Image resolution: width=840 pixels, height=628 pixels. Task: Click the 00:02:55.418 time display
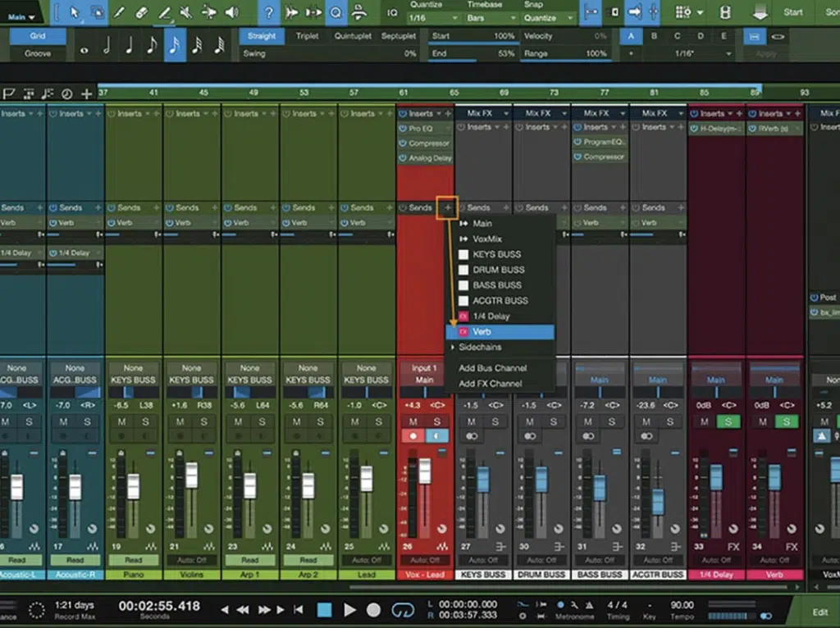tap(159, 606)
